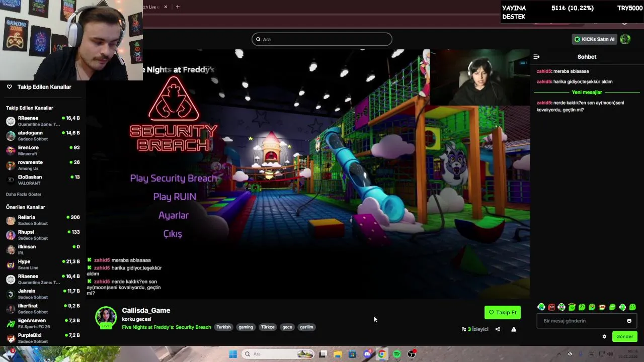Select the gerilim tag
The width and height of the screenshot is (644, 362).
click(306, 327)
